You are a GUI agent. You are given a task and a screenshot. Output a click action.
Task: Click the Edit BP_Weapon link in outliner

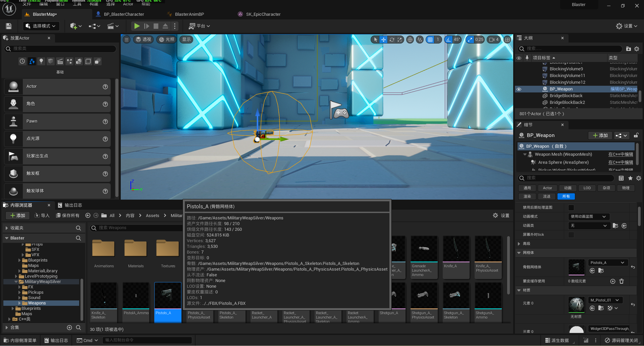pyautogui.click(x=624, y=89)
